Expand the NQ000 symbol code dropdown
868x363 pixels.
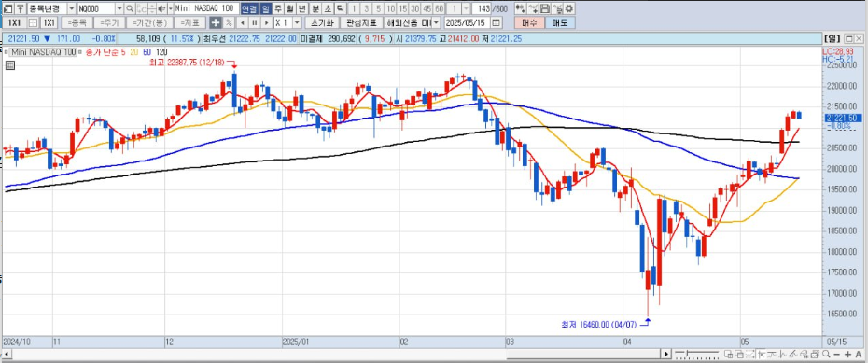click(x=119, y=8)
